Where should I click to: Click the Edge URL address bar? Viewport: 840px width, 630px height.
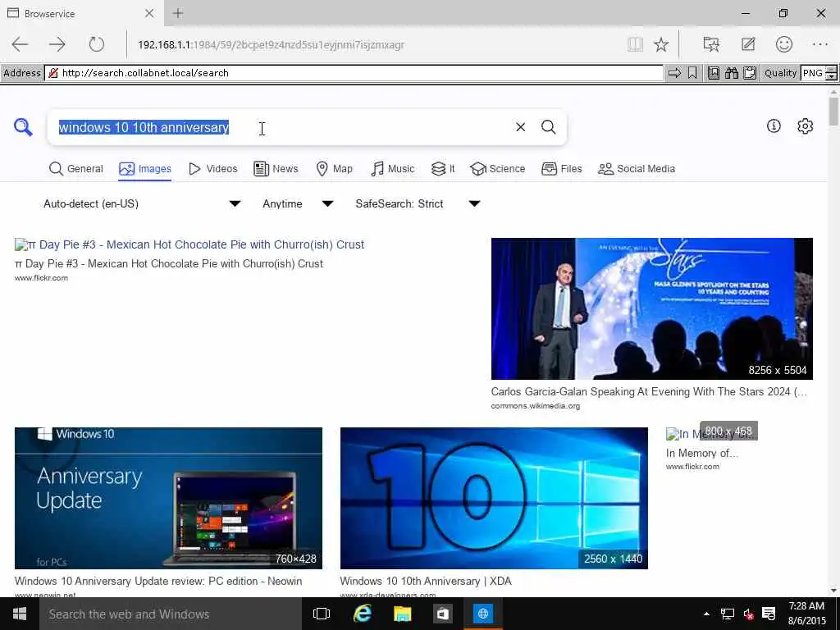click(x=375, y=44)
